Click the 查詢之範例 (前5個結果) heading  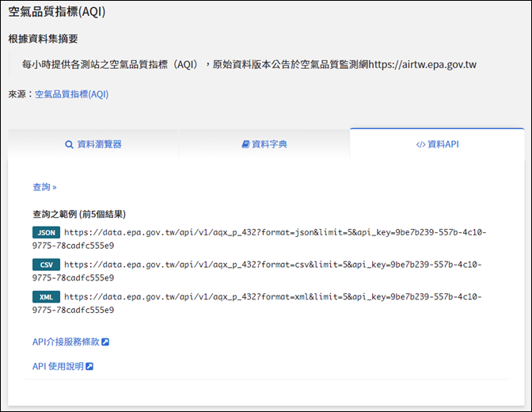[79, 214]
